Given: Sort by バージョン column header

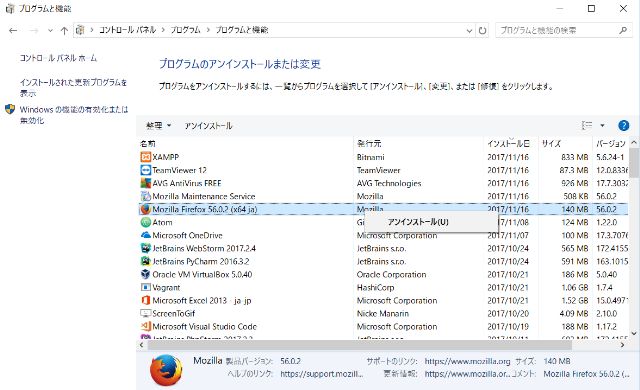Looking at the screenshot, I should (x=611, y=144).
